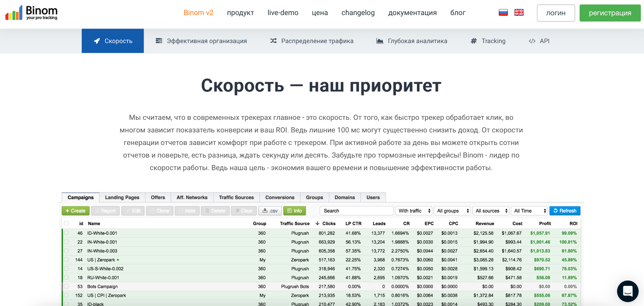Screen dimensions: 644x306
Task: Switch to the Landing Pages tab
Action: [x=122, y=197]
